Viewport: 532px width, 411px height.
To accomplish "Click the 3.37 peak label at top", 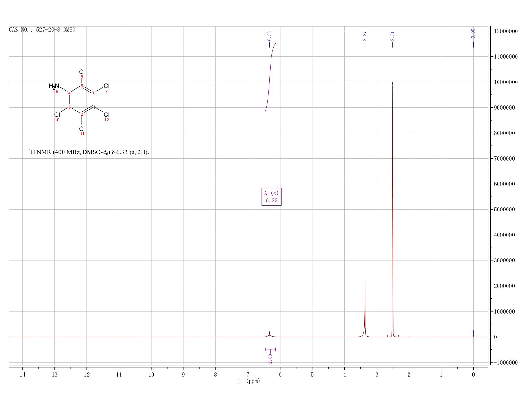I will 365,36.
